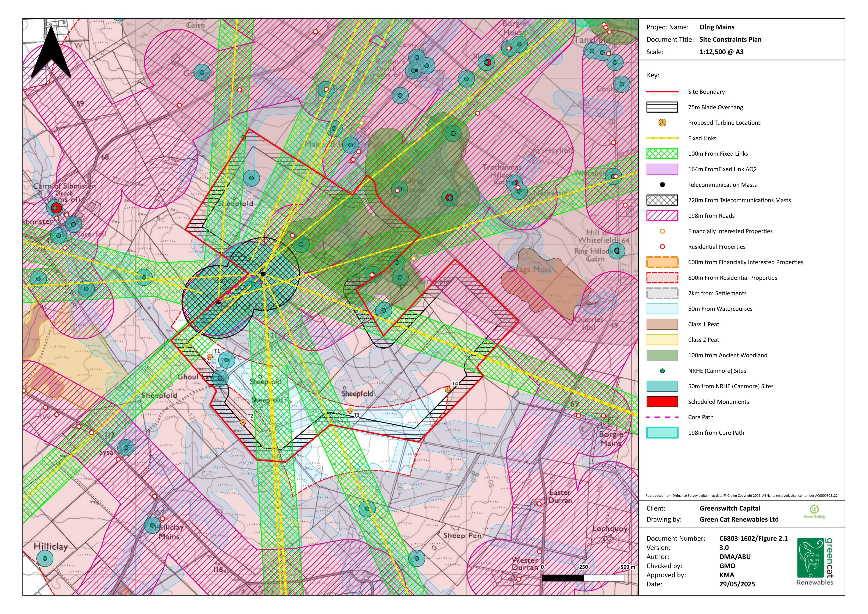Click the Residential Properties red circle legend symbol

click(662, 247)
